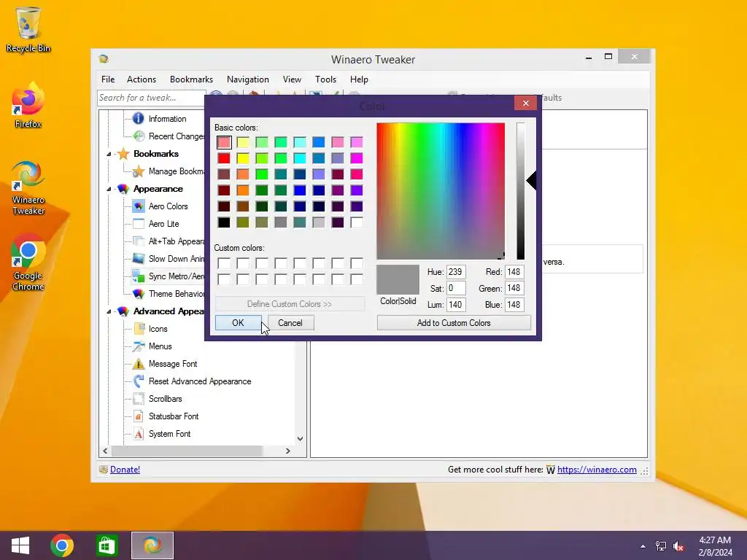747x560 pixels.
Task: Click the tree vertical scrollbar down arrow
Action: click(300, 438)
